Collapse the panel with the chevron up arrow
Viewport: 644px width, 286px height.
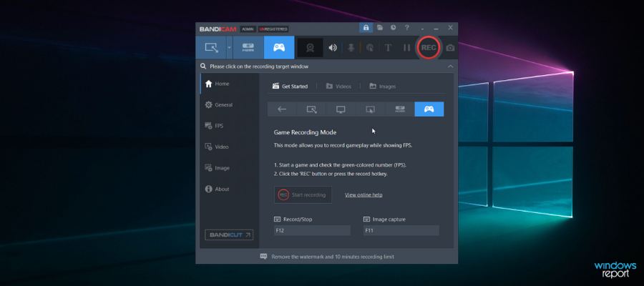(x=451, y=66)
